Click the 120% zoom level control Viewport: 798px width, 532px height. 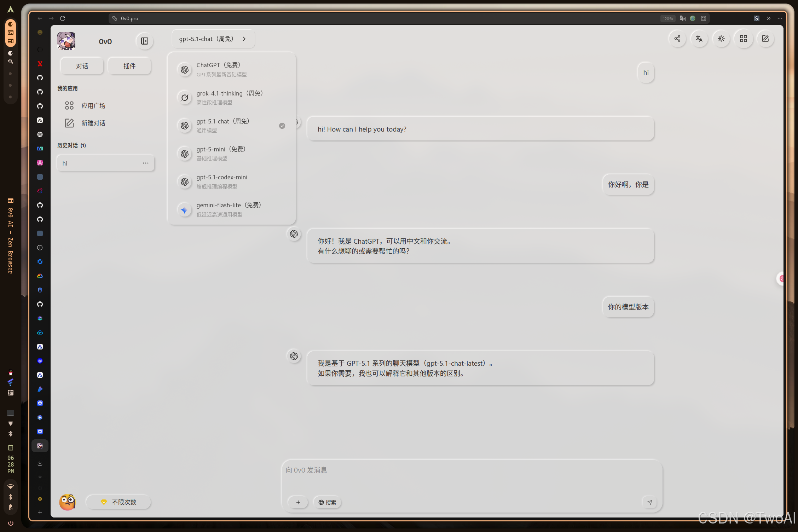click(x=667, y=18)
